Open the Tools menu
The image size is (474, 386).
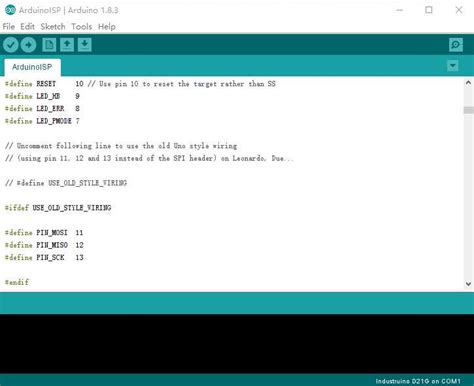pos(82,27)
